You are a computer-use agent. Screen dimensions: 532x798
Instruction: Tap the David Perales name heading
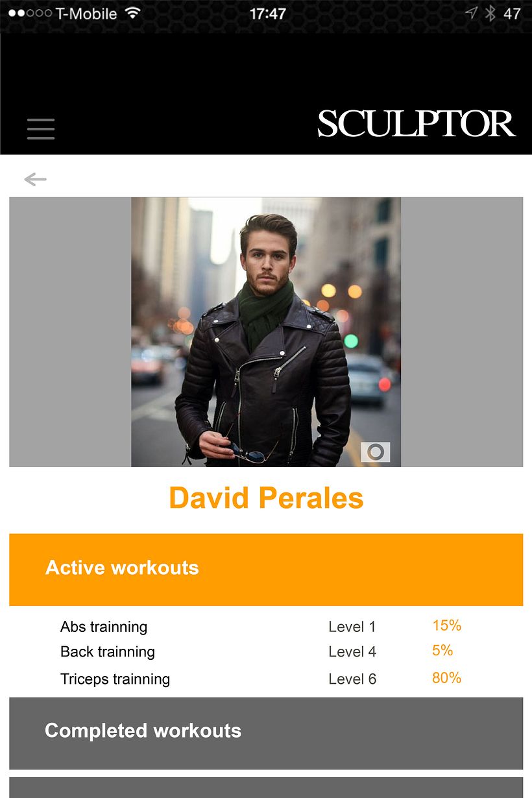[x=266, y=498]
